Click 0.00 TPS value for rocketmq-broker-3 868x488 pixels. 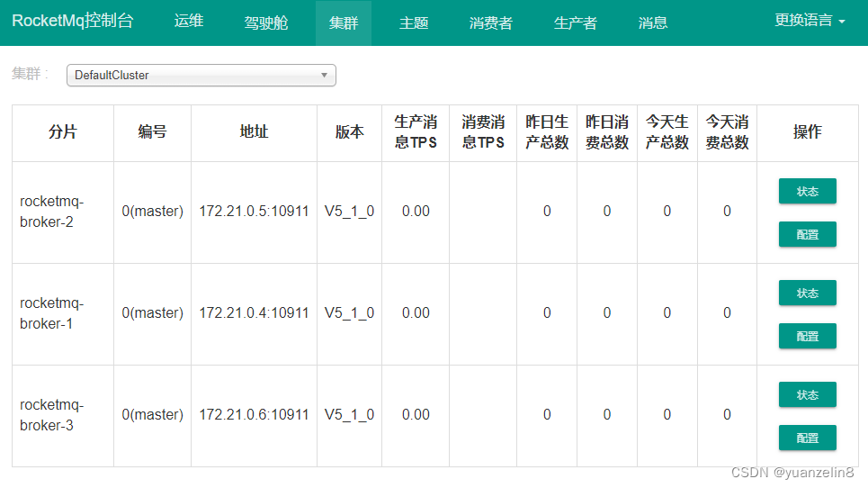[416, 415]
